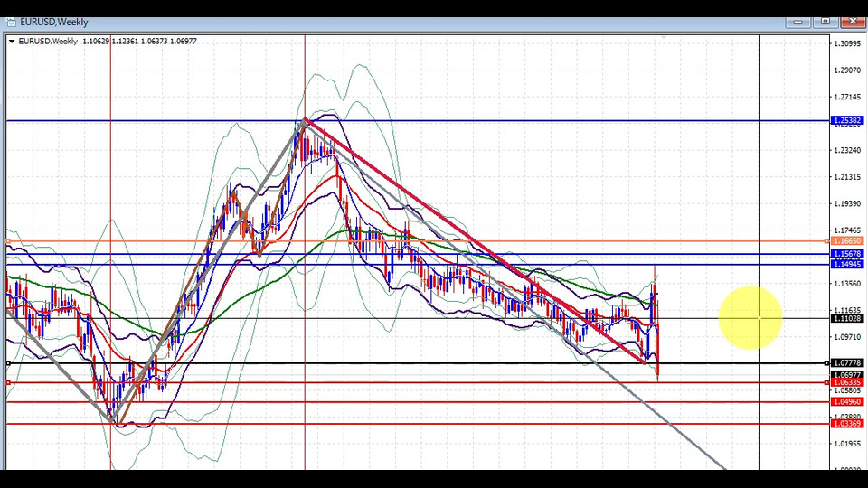Click the 1.01955 price scale value
This screenshot has width=868, height=488.
click(x=847, y=444)
